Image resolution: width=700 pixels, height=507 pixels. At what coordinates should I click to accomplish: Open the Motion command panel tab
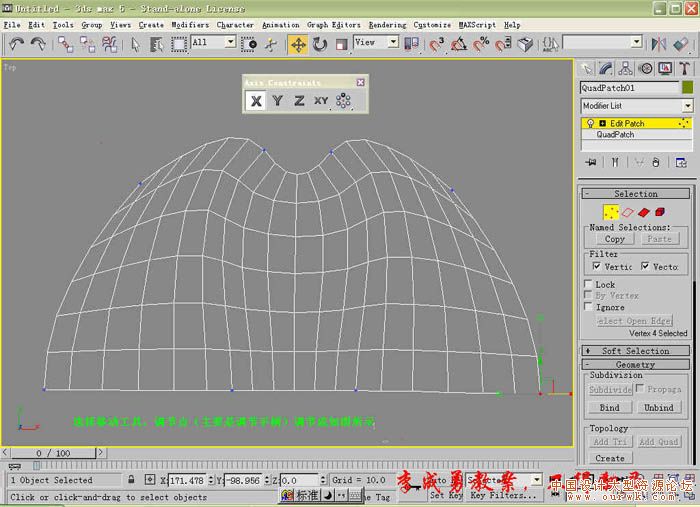tap(646, 69)
